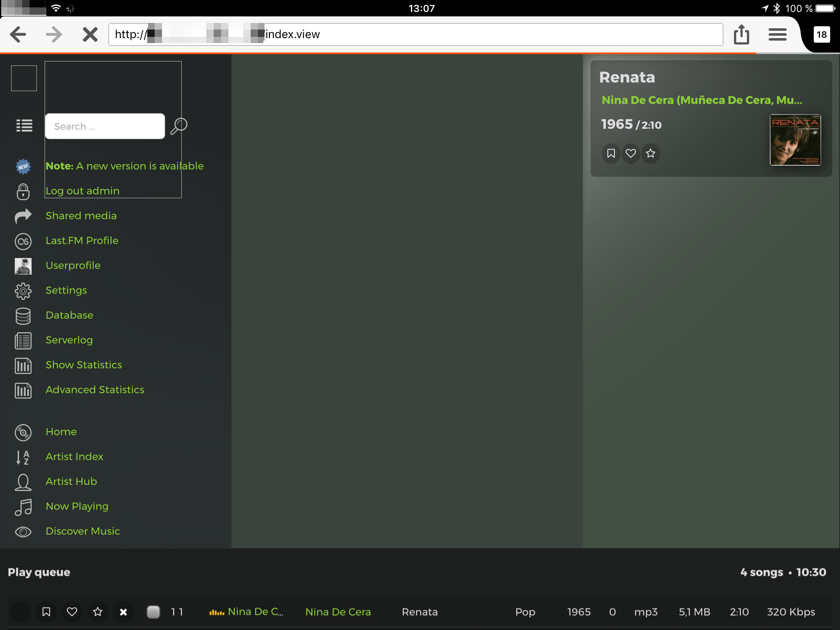840x630 pixels.
Task: Open Serverlog via its icon
Action: click(x=23, y=340)
